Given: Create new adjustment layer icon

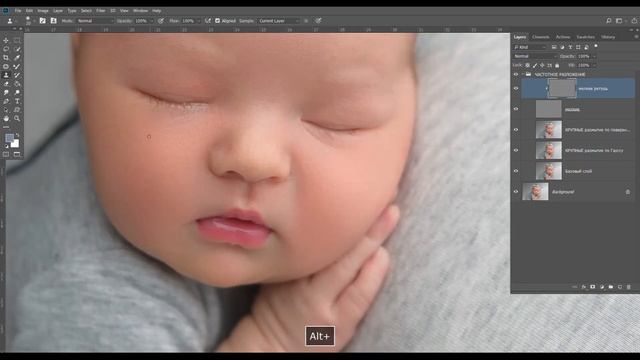Looking at the screenshot, I should tap(602, 287).
